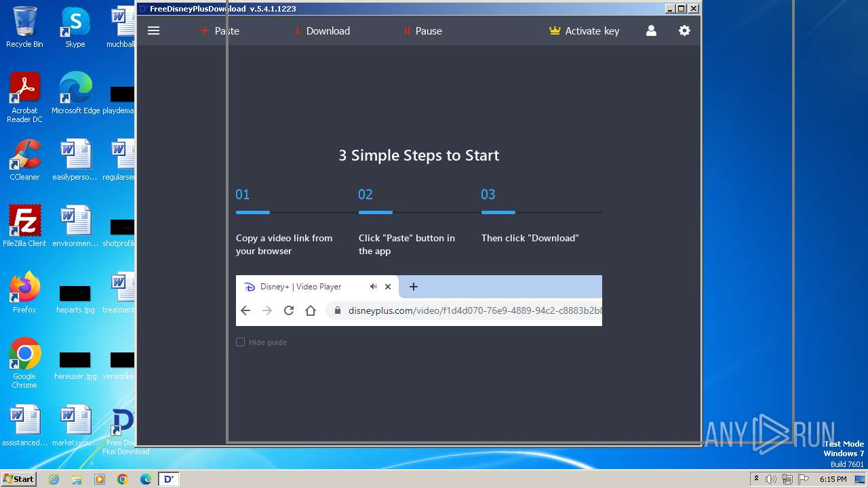The height and width of the screenshot is (488, 868).
Task: Open Google Chrome desktop shortcut
Action: tap(24, 363)
